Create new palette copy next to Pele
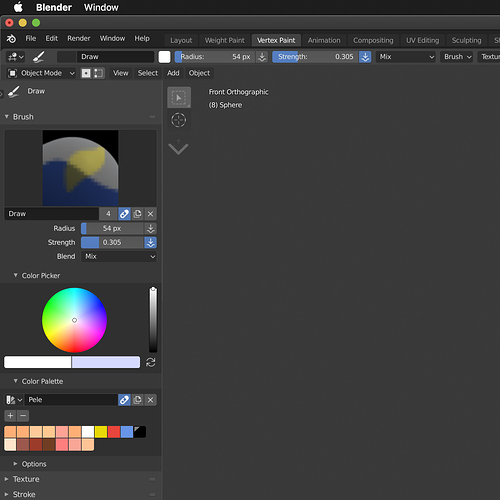The image size is (500, 500). (x=137, y=400)
